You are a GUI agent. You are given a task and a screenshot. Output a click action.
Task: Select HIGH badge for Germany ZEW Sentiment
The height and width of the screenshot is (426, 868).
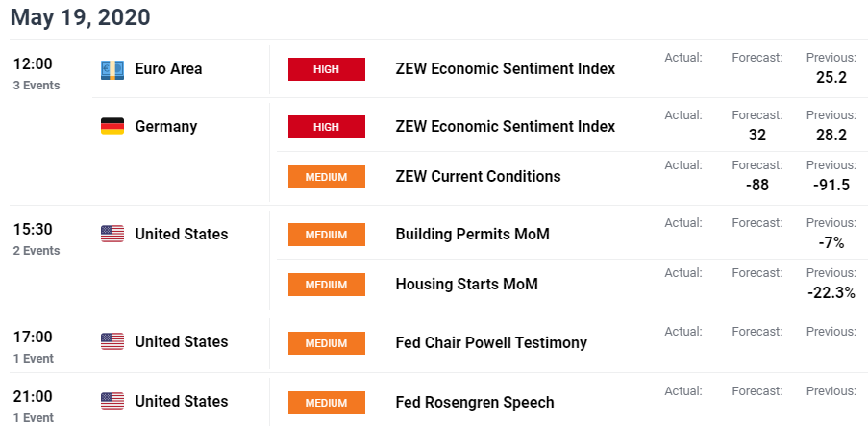(327, 127)
